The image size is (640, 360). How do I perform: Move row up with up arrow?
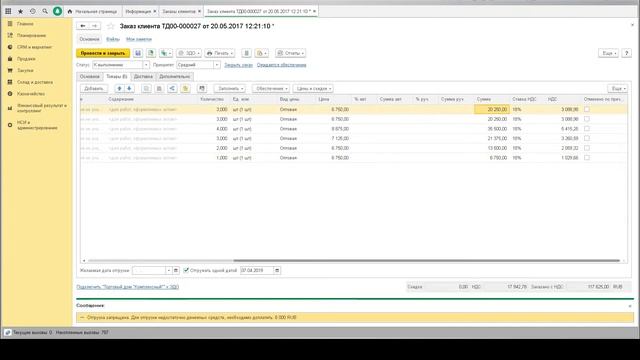click(119, 89)
